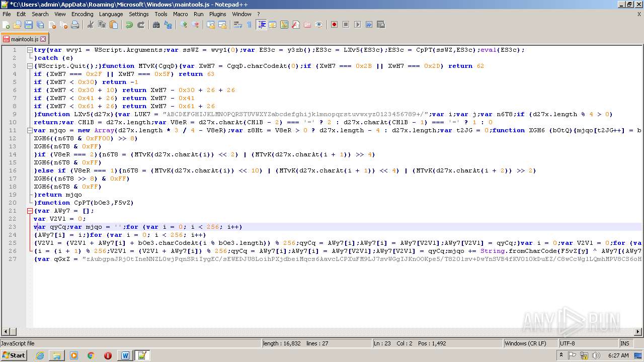Paste clipboard with the Paste icon
Viewport: 644px width, 362px height.
(x=114, y=25)
